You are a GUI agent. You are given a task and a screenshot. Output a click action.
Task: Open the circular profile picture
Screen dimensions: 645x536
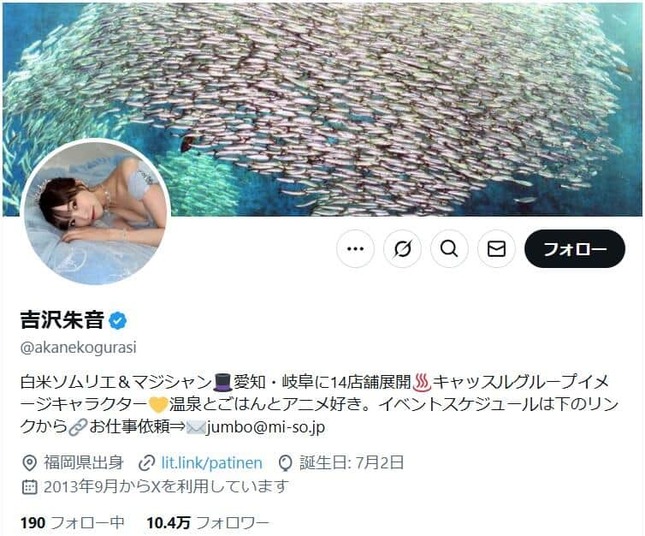pos(95,212)
